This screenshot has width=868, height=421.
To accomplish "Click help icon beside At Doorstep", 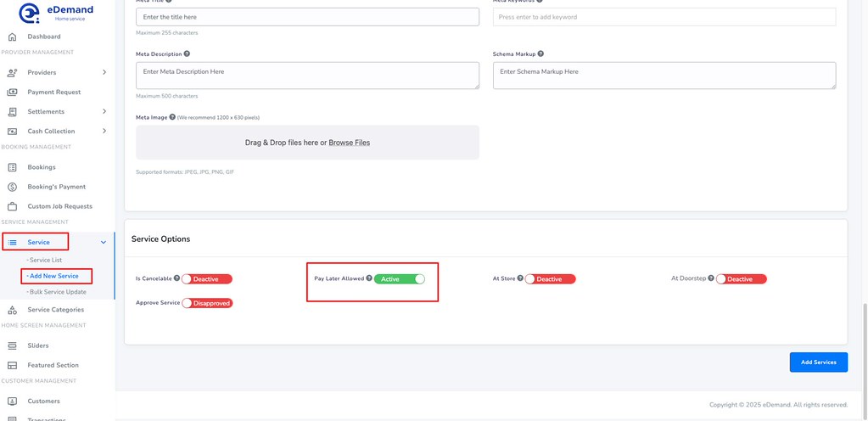I will point(711,278).
